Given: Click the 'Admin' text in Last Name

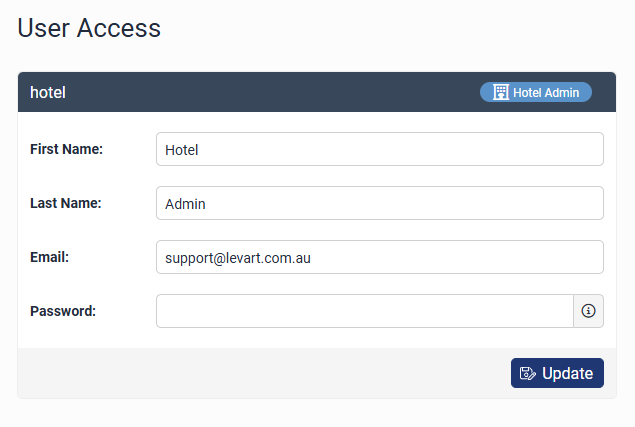Looking at the screenshot, I should pos(185,203).
